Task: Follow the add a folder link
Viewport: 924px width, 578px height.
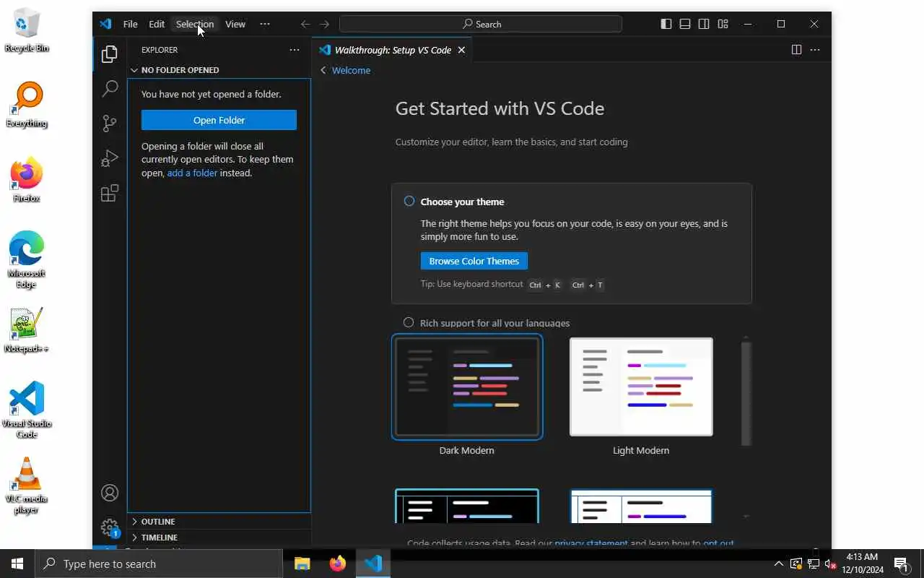Action: (x=192, y=173)
